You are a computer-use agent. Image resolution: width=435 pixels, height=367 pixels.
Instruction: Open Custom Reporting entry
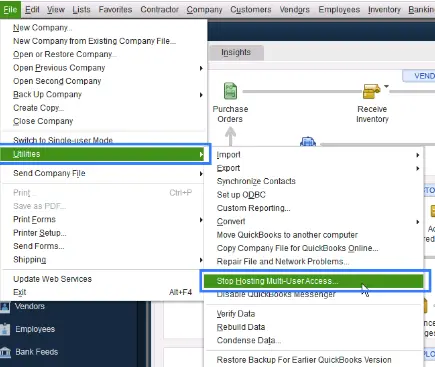314,208
